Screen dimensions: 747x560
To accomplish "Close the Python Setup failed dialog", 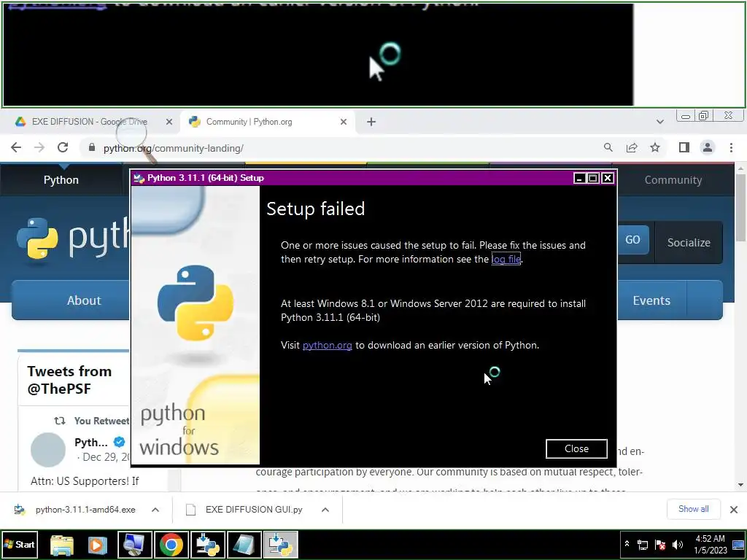I will 576,448.
